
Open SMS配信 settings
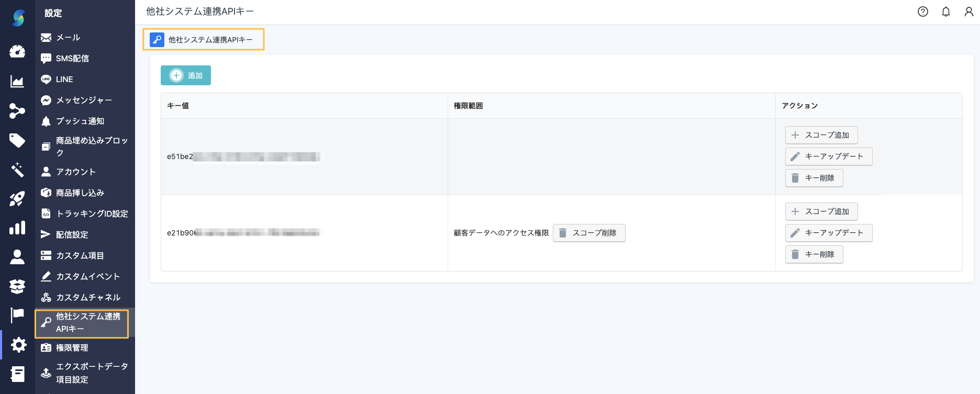click(x=85, y=58)
